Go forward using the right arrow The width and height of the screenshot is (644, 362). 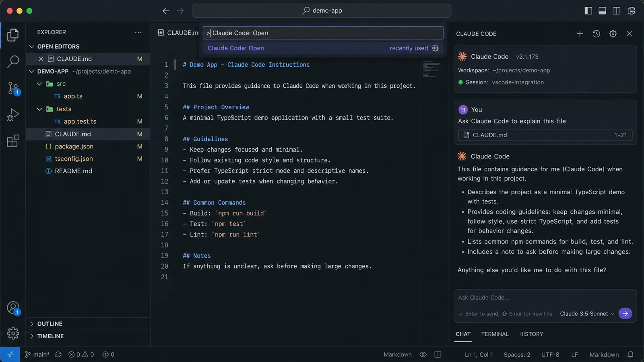tap(180, 11)
